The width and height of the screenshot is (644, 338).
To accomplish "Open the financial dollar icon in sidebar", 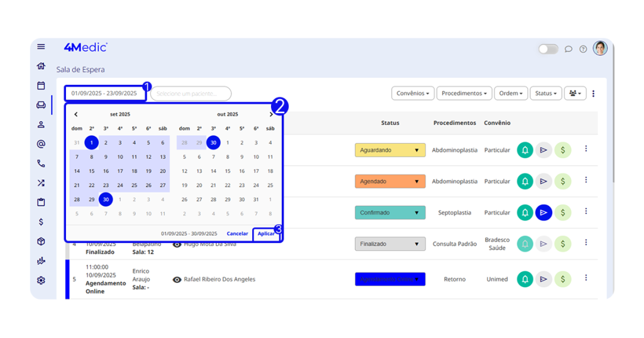I will [41, 222].
